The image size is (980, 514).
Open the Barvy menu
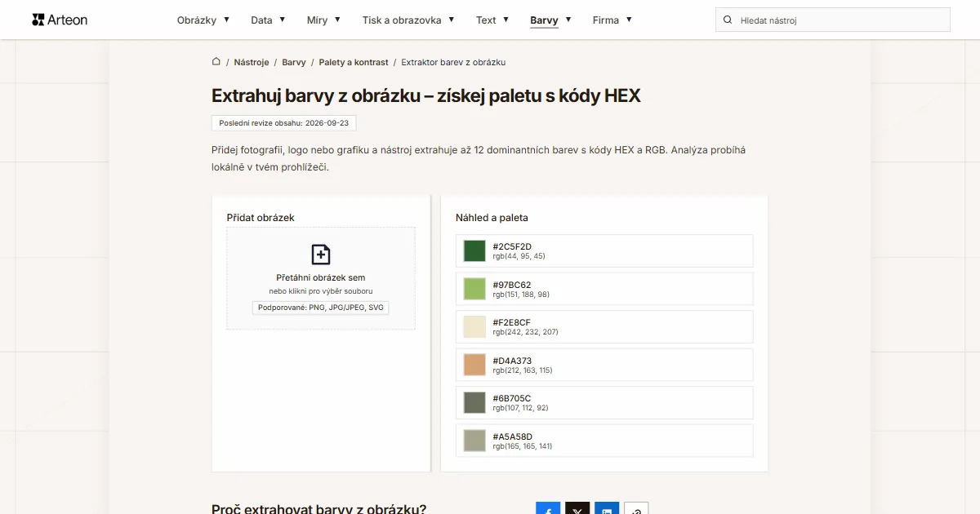pos(550,20)
